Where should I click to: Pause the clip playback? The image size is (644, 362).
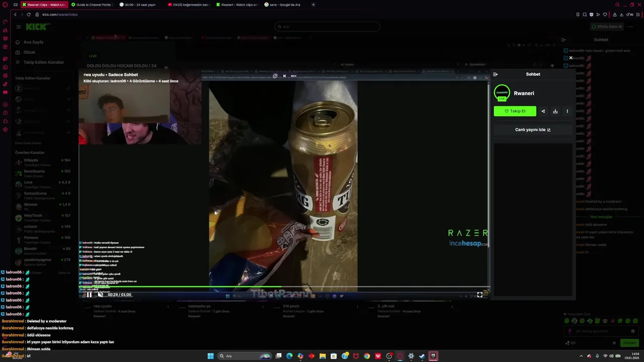click(x=89, y=295)
